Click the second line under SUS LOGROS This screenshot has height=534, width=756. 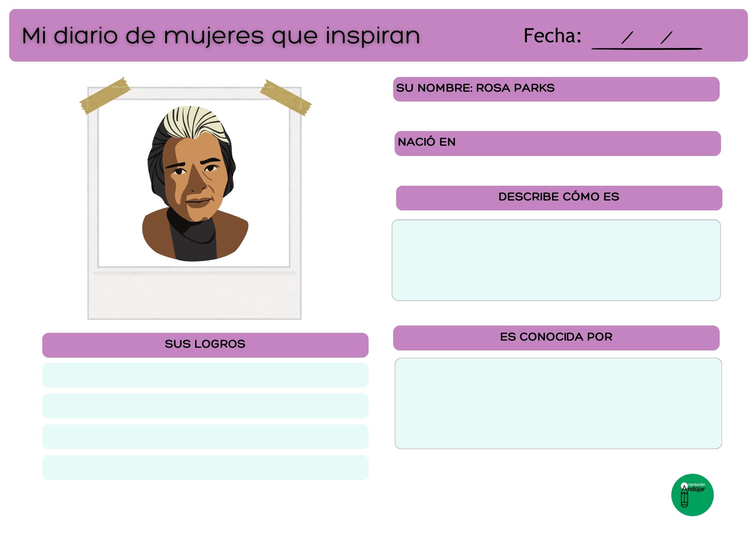205,406
